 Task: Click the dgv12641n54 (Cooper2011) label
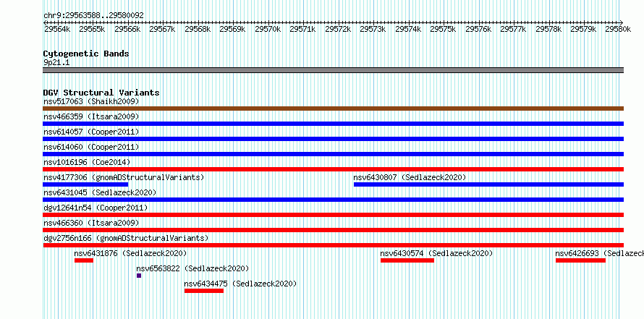[96, 208]
